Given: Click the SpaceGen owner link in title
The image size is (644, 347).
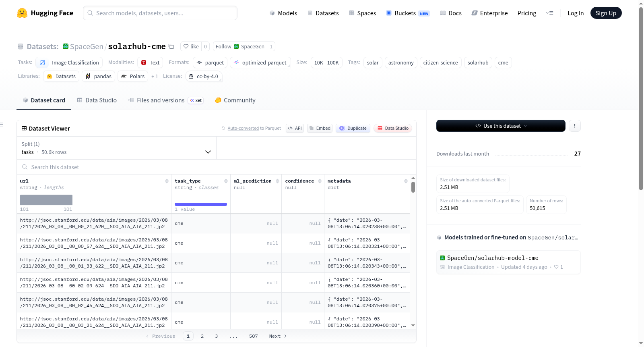Looking at the screenshot, I should click(x=87, y=46).
